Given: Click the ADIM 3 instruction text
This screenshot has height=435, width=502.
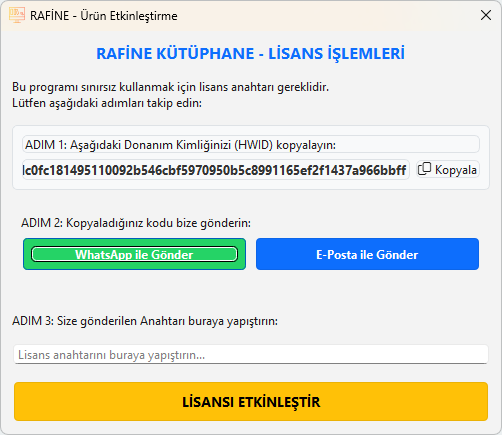Looking at the screenshot, I should 145,321.
